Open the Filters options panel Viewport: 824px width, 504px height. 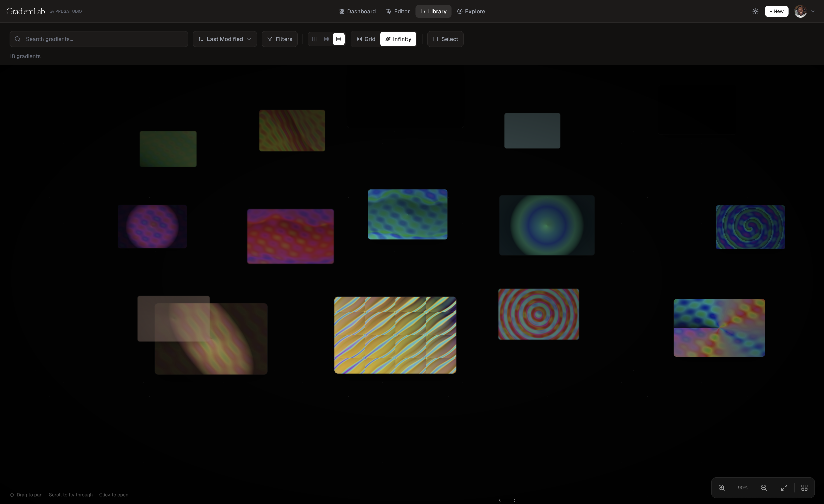280,39
